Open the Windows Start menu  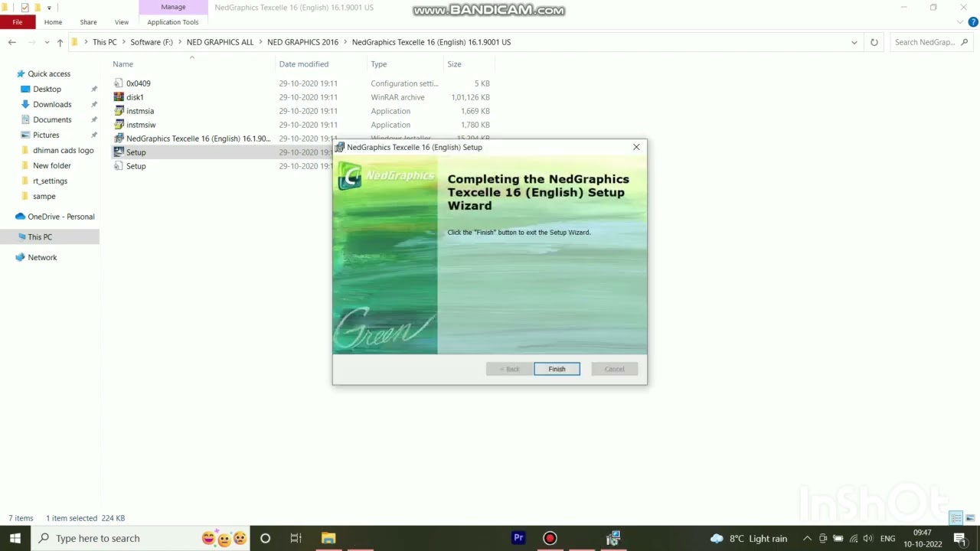pyautogui.click(x=15, y=538)
